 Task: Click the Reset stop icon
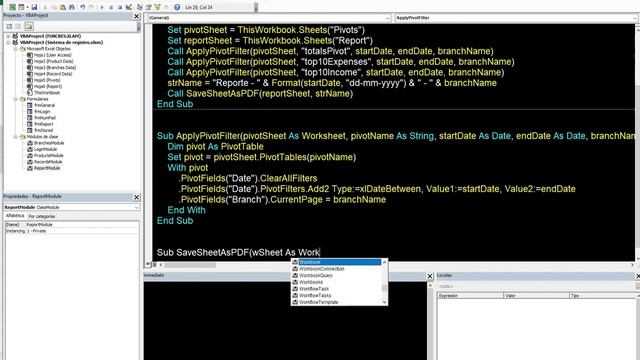[120, 7]
